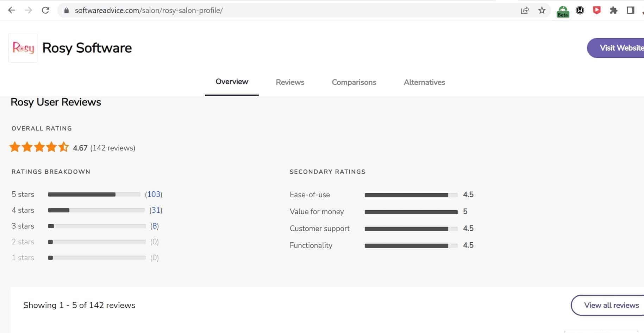
Task: Open the red shield extension icon
Action: (x=597, y=10)
